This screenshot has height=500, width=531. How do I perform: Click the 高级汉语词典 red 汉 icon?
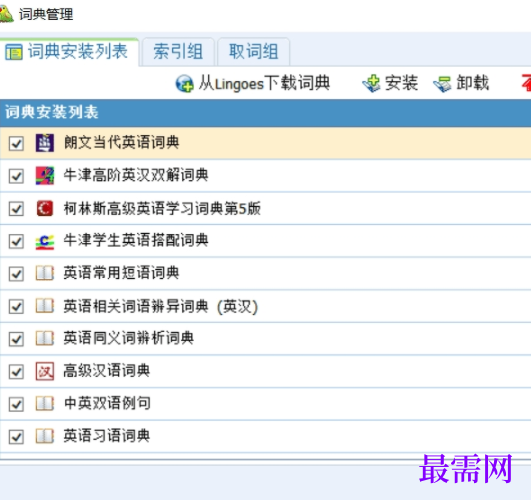click(45, 371)
